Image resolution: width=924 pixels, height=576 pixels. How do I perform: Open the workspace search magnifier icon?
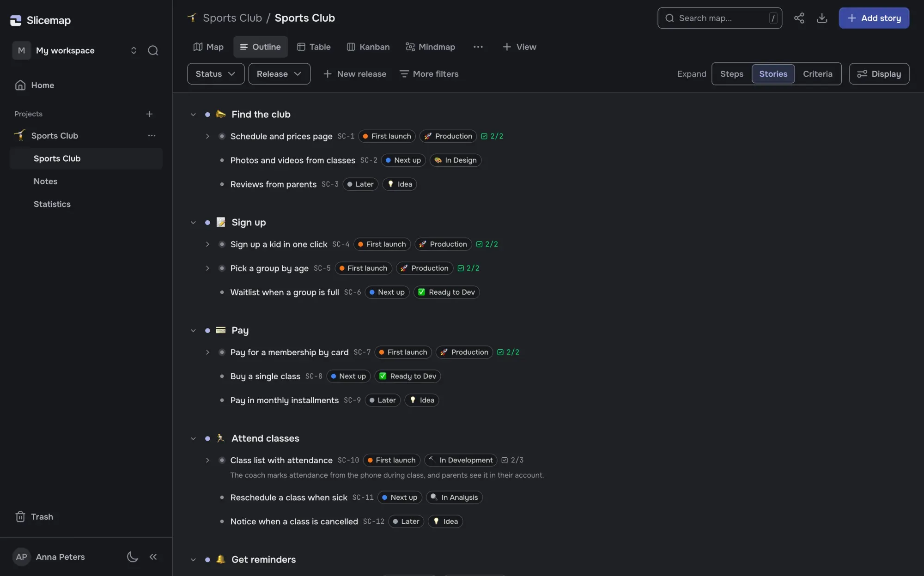[153, 50]
